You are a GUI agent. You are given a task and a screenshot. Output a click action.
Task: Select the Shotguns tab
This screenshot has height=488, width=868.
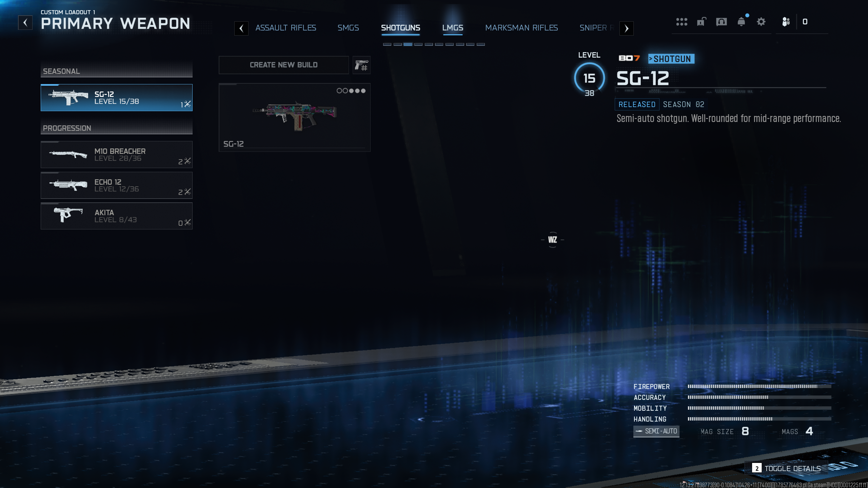(400, 28)
